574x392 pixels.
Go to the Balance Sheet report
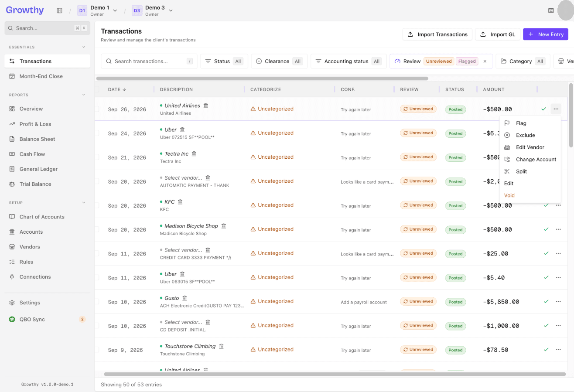point(47,139)
